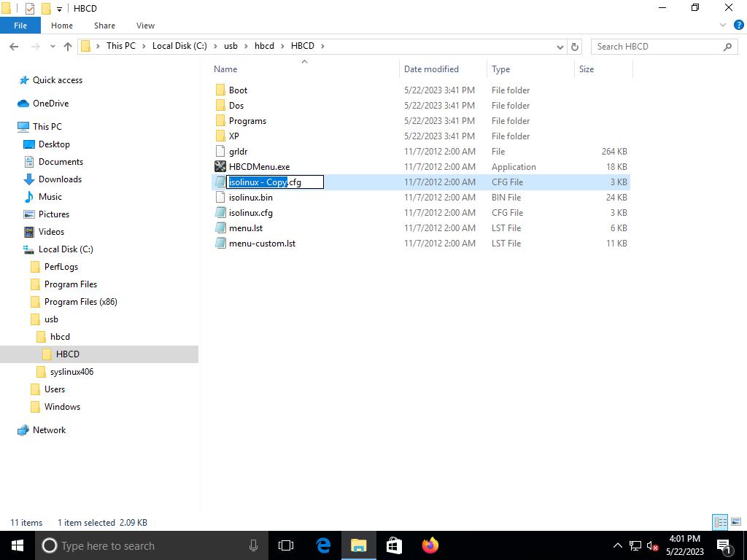
Task: Open recent locations dropdown arrow
Action: click(53, 46)
